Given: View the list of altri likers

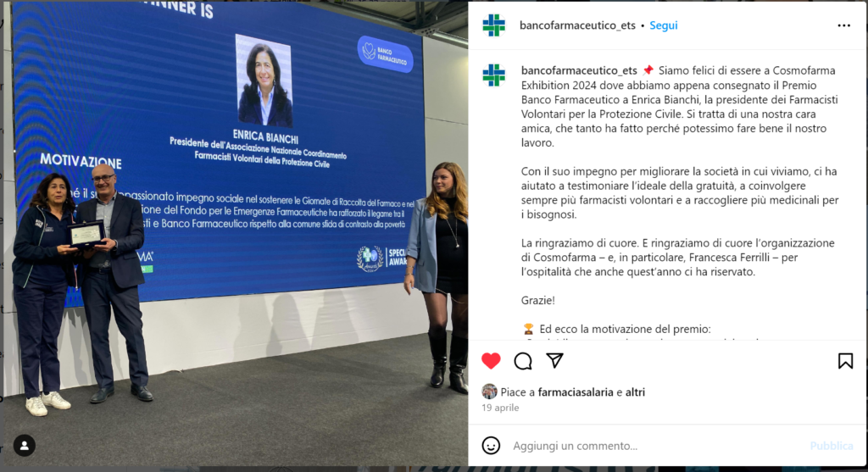Looking at the screenshot, I should pyautogui.click(x=635, y=392).
